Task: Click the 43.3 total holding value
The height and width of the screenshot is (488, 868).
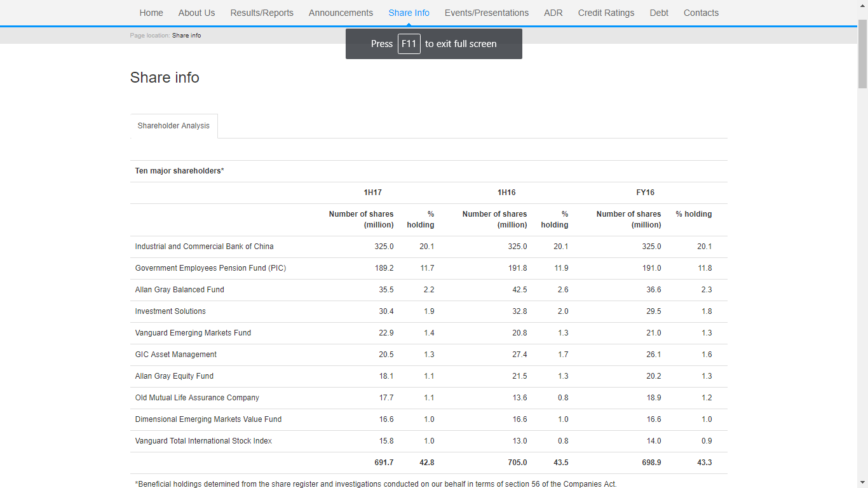Action: pyautogui.click(x=705, y=463)
